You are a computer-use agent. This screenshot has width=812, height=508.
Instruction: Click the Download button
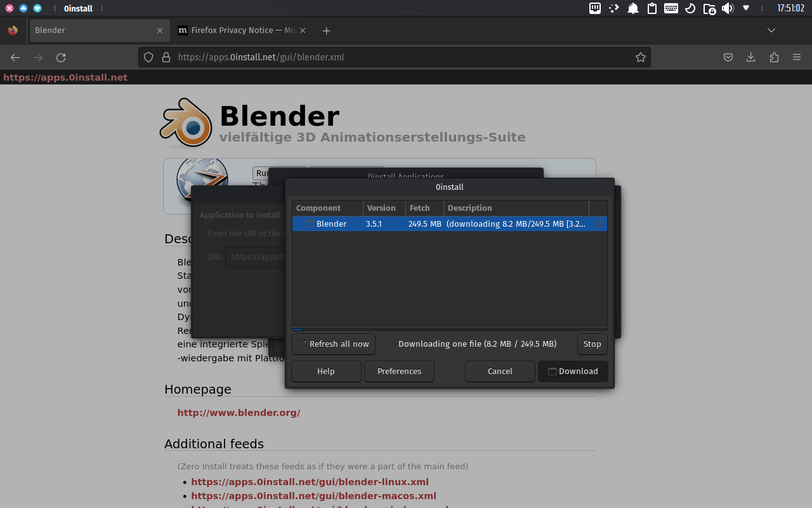click(573, 371)
